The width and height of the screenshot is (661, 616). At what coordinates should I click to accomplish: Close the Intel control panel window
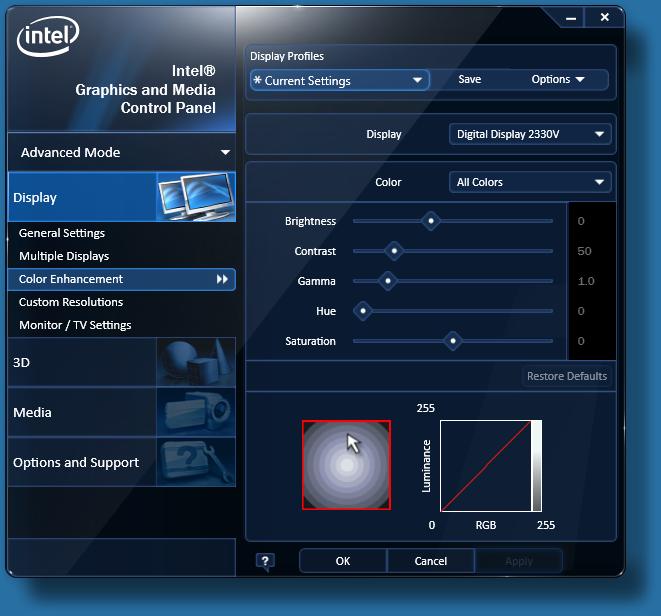(x=605, y=17)
